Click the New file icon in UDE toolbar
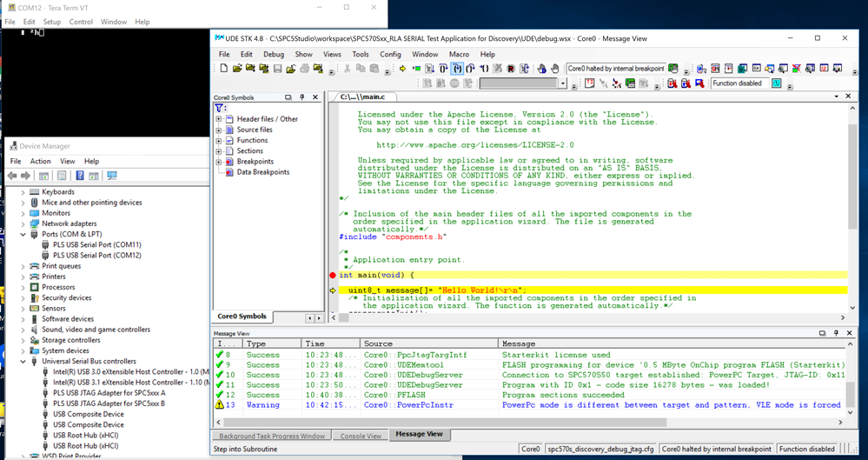 (224, 69)
